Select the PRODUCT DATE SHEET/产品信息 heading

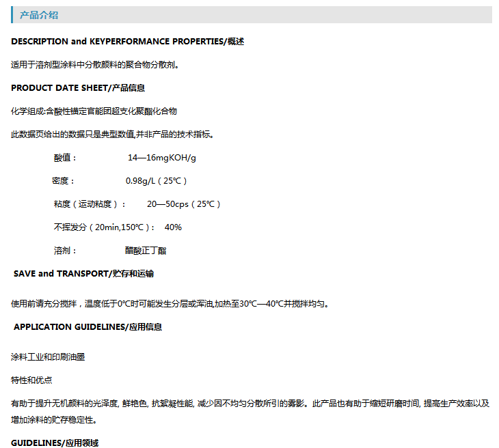(78, 88)
